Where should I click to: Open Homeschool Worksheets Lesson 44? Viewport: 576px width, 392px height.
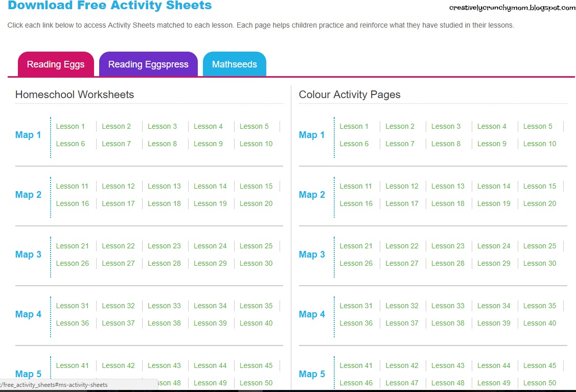pyautogui.click(x=210, y=365)
